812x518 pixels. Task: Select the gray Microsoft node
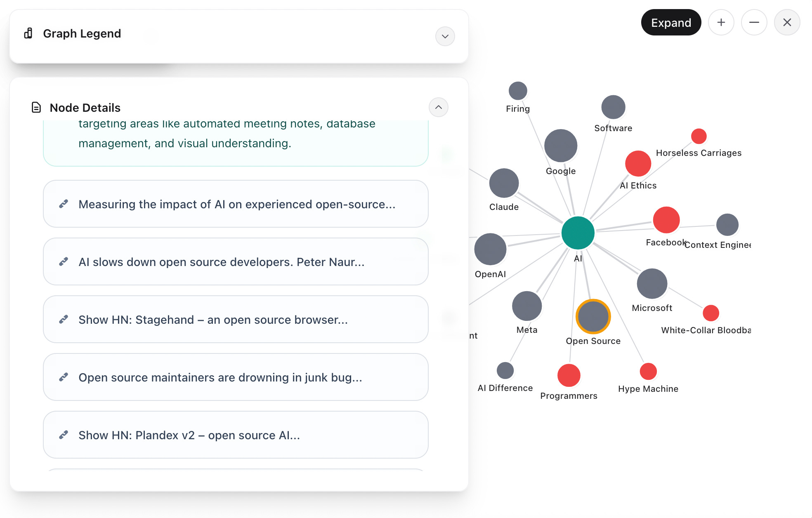tap(652, 284)
